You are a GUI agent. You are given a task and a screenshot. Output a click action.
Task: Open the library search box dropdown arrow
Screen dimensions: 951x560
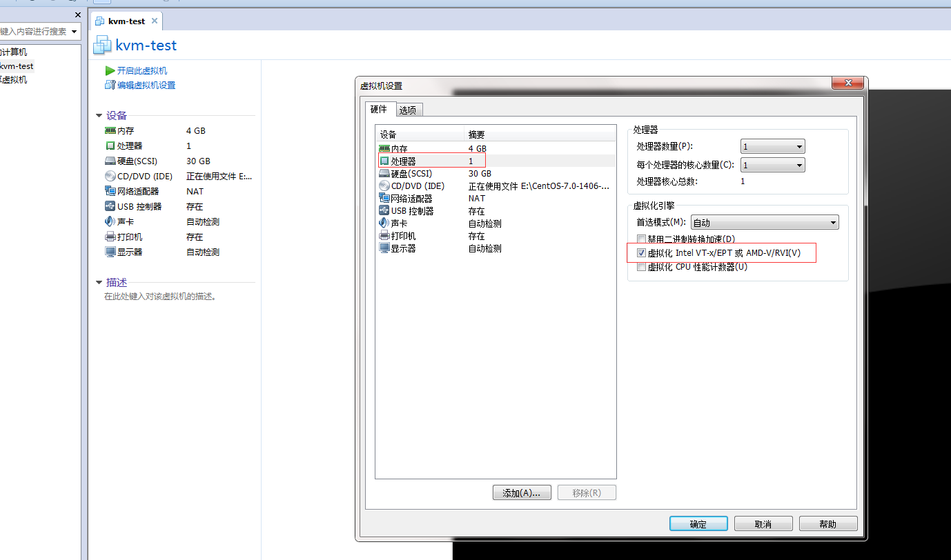pos(74,32)
